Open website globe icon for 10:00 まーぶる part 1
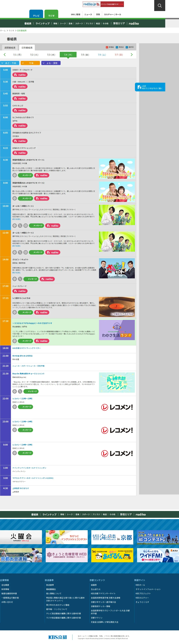179x644 pixels. coord(15,225)
